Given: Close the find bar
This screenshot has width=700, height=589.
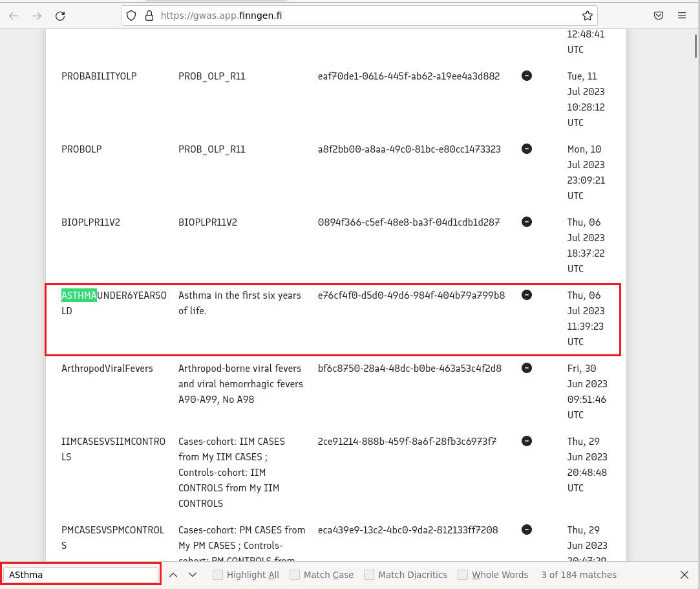Looking at the screenshot, I should (x=684, y=575).
